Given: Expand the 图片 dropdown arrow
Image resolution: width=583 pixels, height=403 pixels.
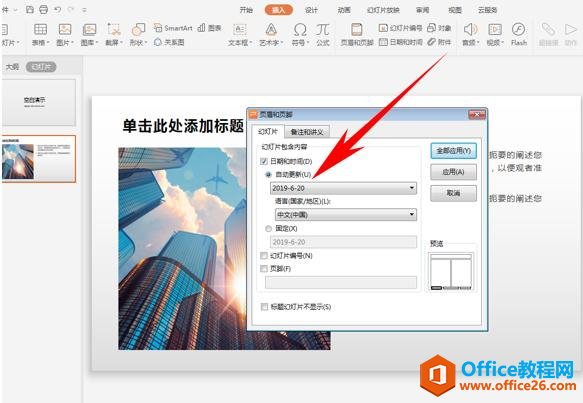Looking at the screenshot, I should click(x=73, y=43).
